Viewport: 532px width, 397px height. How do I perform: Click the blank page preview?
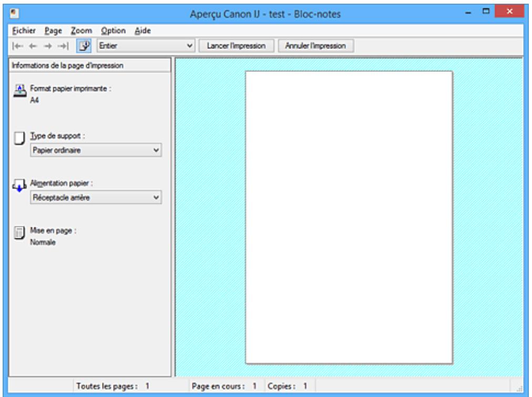tap(349, 217)
